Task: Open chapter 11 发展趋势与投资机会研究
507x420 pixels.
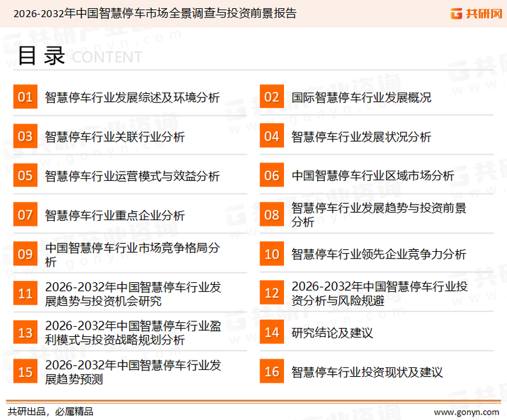Action: 133,294
